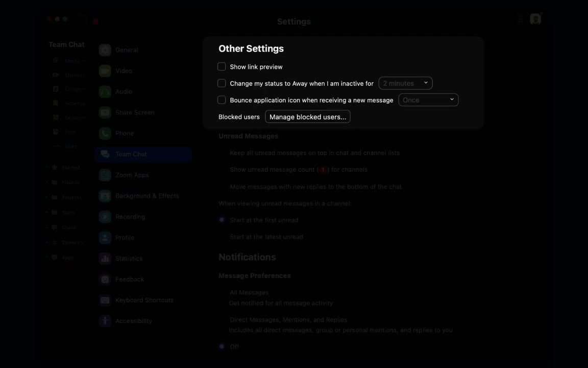Click 'All Messages' notification option
This screenshot has height=368, width=588.
[249, 292]
